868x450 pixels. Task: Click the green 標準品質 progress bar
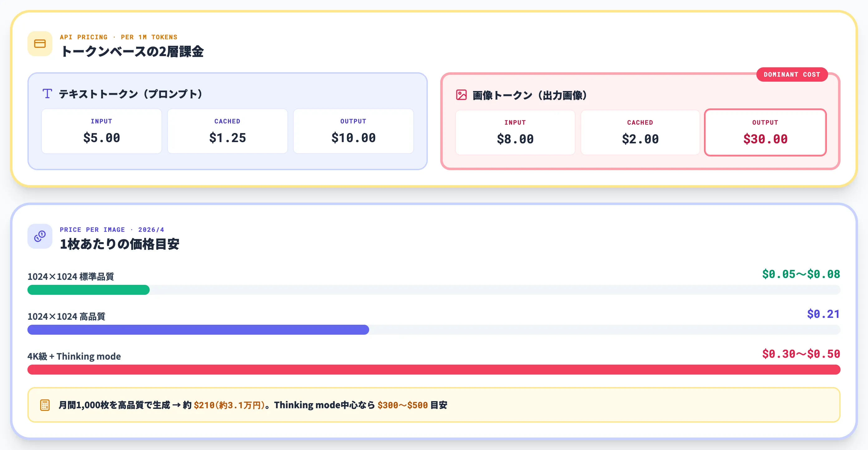tap(88, 290)
